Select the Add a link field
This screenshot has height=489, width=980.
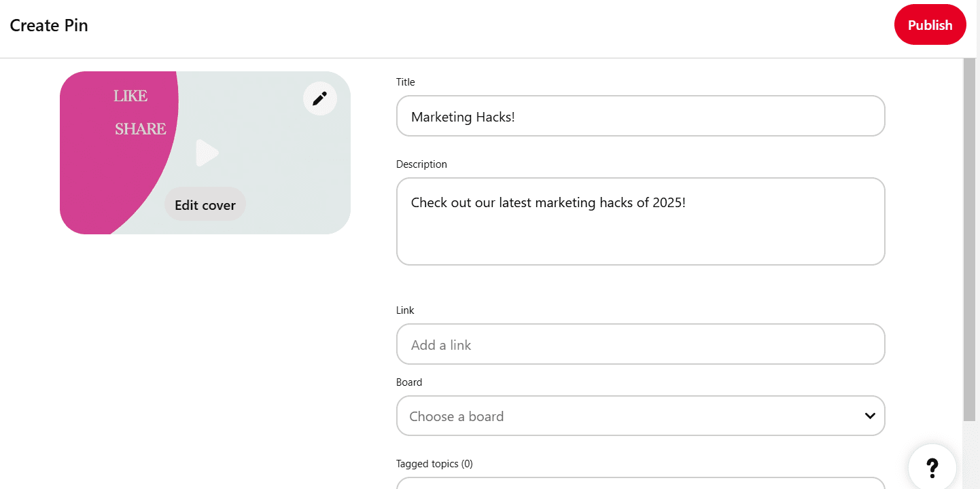[x=640, y=344]
